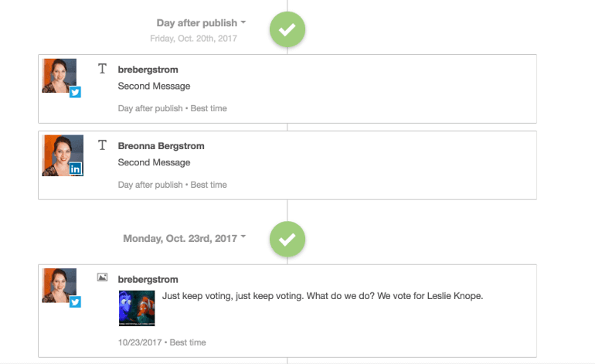Click image-type icon on Leslie Knope message
The width and height of the screenshot is (595, 364).
102,277
